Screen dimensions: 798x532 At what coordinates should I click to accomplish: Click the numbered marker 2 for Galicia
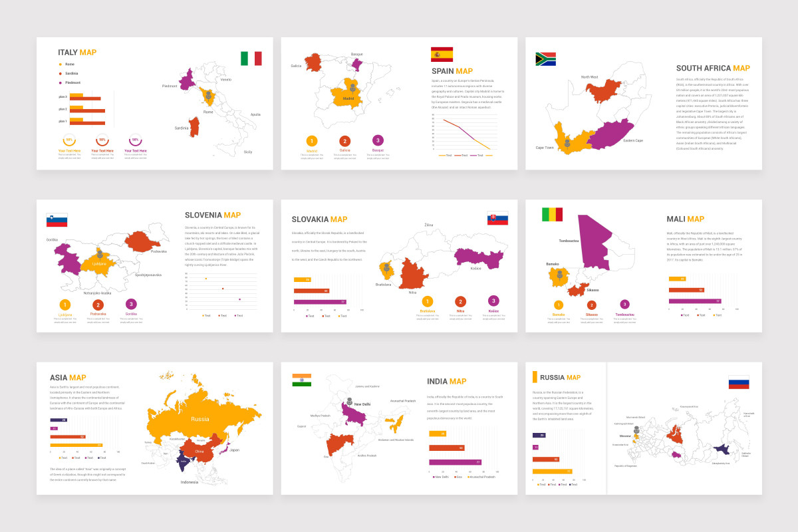point(344,140)
